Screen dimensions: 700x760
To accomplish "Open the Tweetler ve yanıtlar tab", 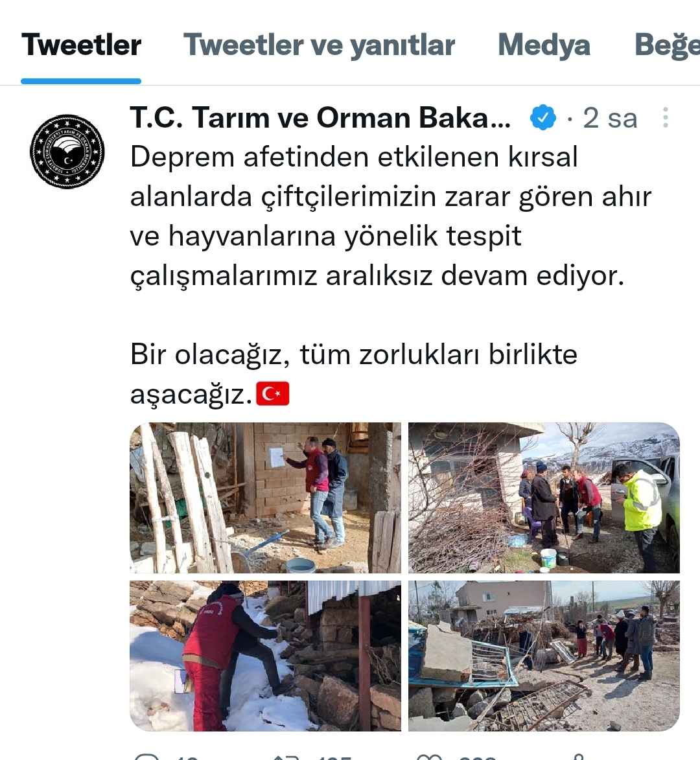I will coord(319,45).
